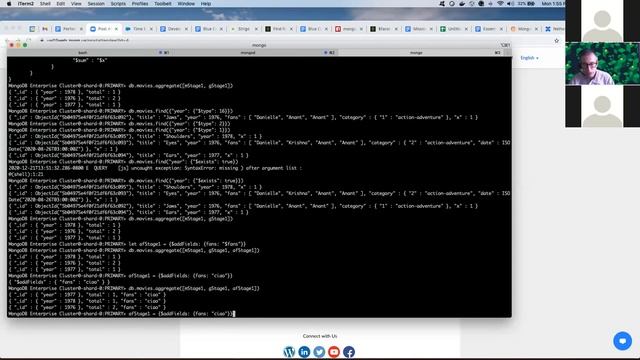Open the View menu
Viewport: 640px width, 360px height.
coord(76,4)
